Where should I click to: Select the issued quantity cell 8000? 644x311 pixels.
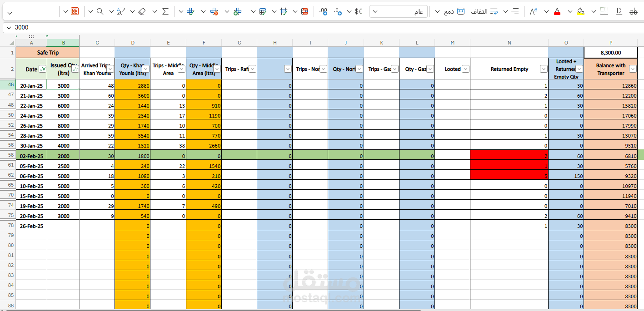(63, 126)
